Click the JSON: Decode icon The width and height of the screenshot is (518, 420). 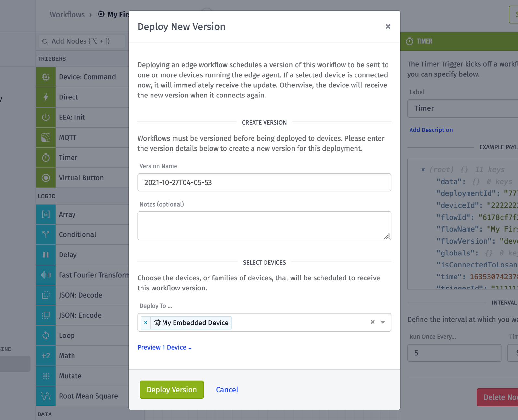click(46, 295)
